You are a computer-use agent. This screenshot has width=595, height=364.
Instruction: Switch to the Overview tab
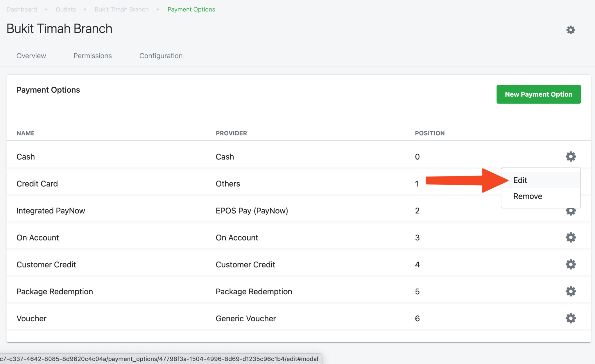click(31, 56)
